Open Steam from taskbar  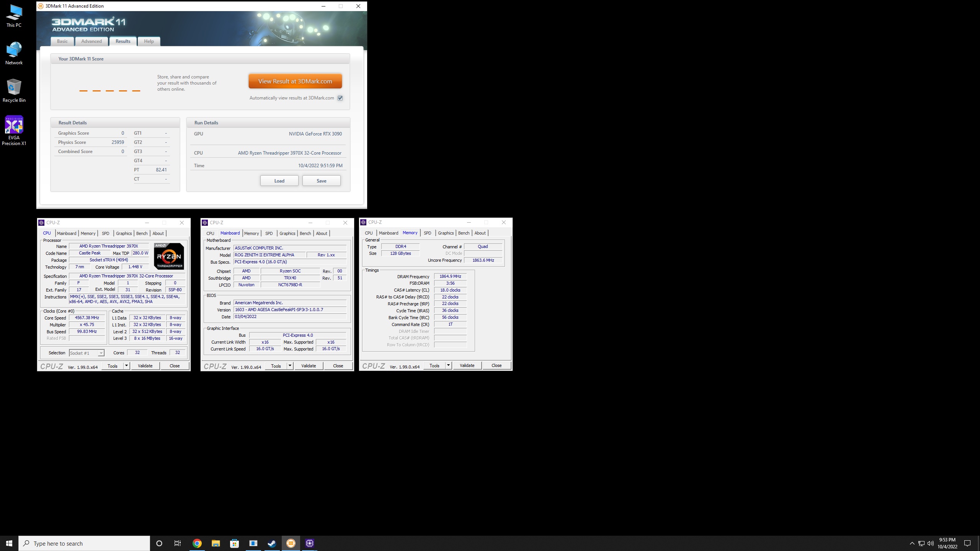pos(272,543)
